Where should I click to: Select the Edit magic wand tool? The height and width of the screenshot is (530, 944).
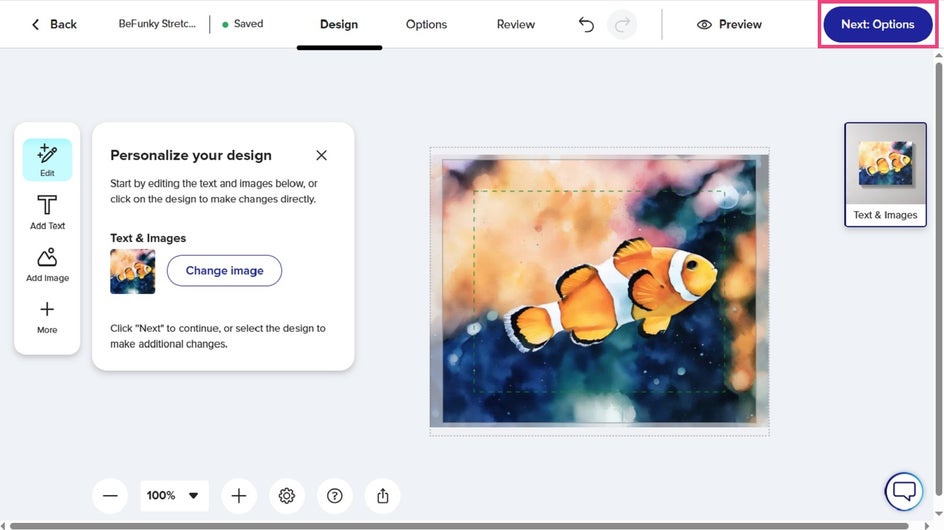coord(47,160)
